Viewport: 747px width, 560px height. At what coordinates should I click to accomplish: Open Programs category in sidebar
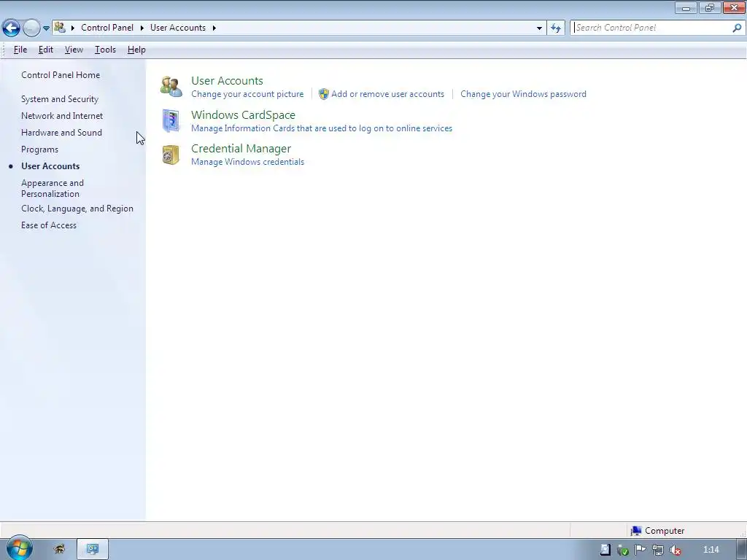(x=39, y=149)
